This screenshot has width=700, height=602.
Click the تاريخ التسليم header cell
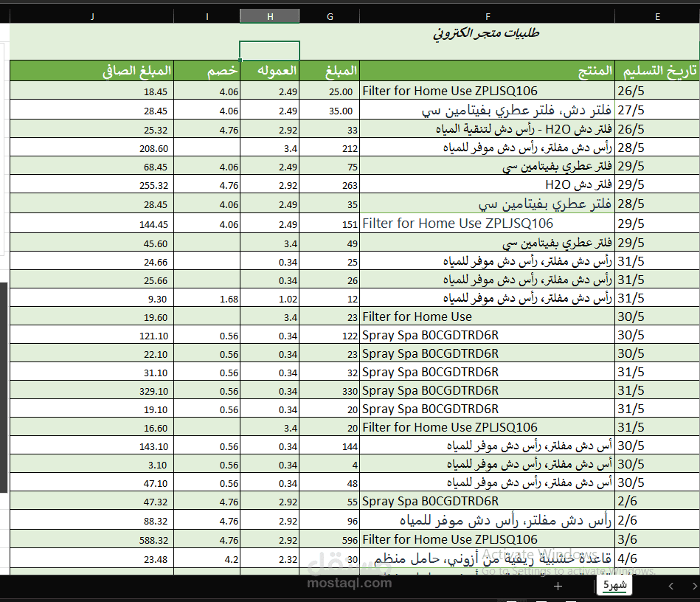tap(656, 70)
